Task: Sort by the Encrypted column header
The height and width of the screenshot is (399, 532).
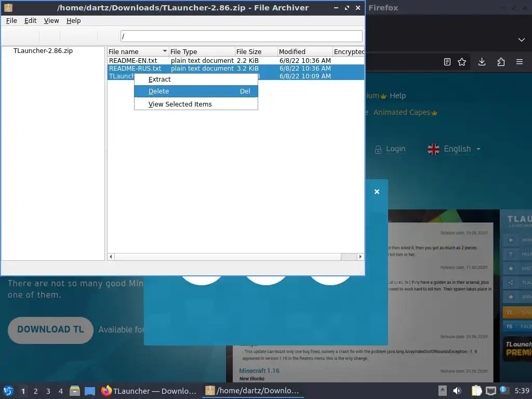Action: click(349, 51)
